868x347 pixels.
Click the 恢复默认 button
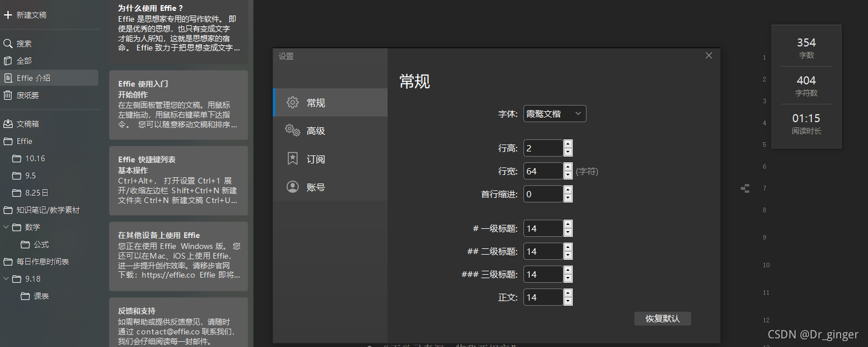pyautogui.click(x=663, y=318)
